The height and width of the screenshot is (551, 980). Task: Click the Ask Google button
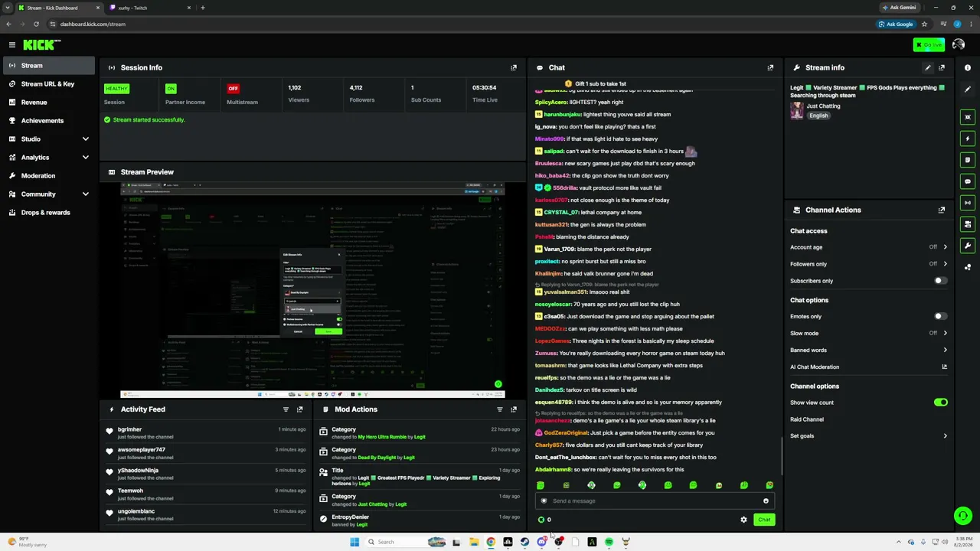(x=896, y=24)
